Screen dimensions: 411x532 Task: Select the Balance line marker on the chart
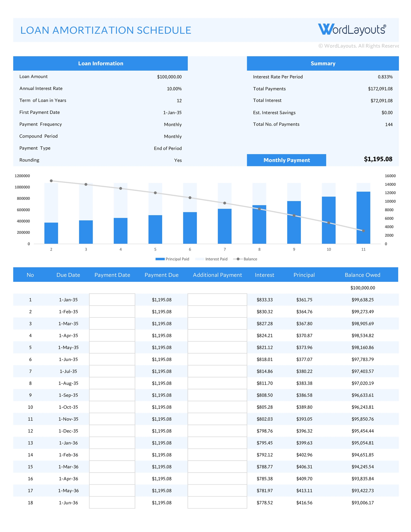point(51,180)
